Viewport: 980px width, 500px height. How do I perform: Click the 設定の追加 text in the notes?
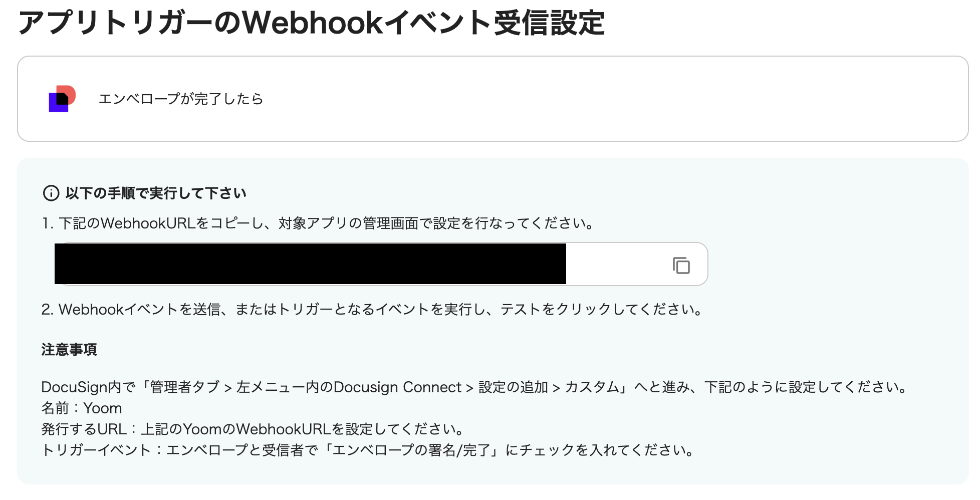513,387
